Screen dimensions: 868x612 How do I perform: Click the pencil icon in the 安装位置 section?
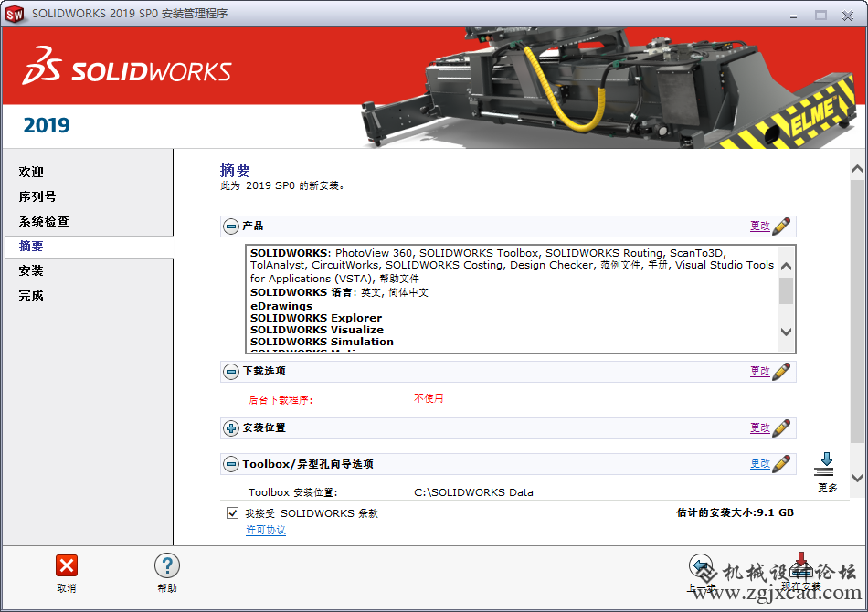pos(781,427)
